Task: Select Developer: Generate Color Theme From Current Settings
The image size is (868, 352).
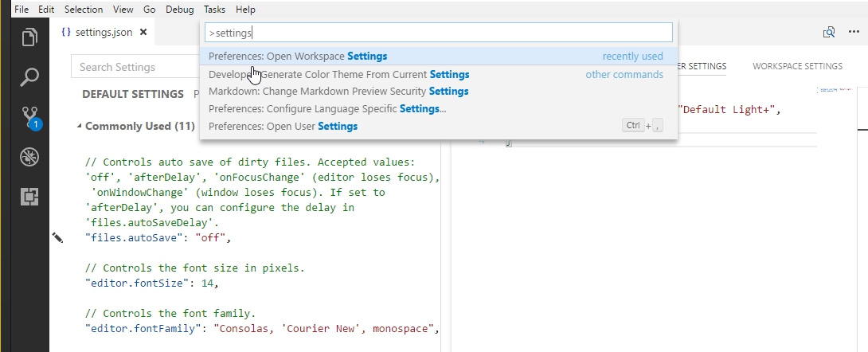Action: coord(439,74)
